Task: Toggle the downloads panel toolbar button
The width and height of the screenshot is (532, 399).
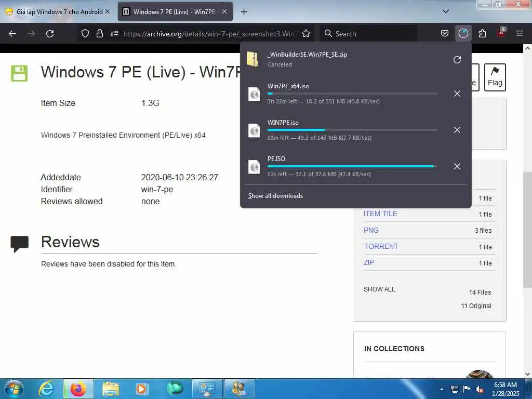Action: tap(463, 33)
